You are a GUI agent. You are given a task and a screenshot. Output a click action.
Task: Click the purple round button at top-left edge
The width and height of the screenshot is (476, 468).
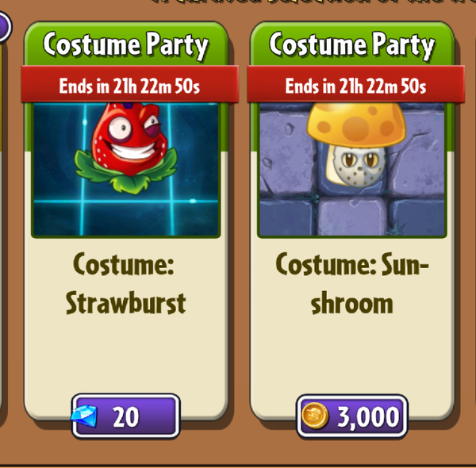[x=6, y=27]
